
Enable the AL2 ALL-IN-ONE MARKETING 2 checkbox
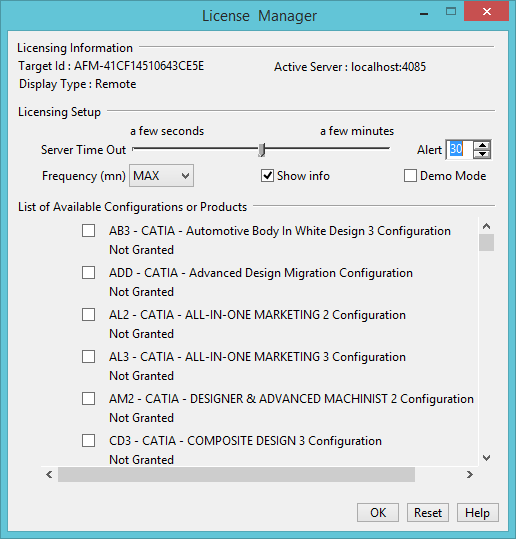(88, 315)
